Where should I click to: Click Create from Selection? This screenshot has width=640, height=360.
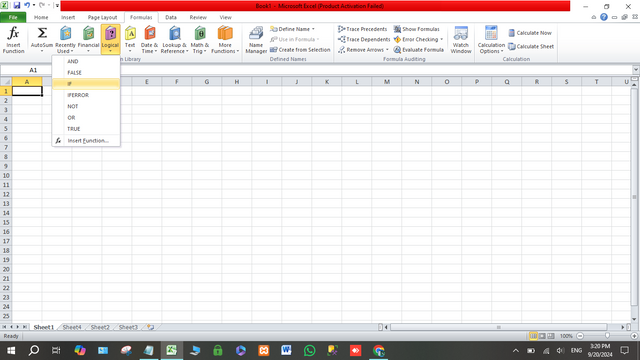[x=300, y=50]
